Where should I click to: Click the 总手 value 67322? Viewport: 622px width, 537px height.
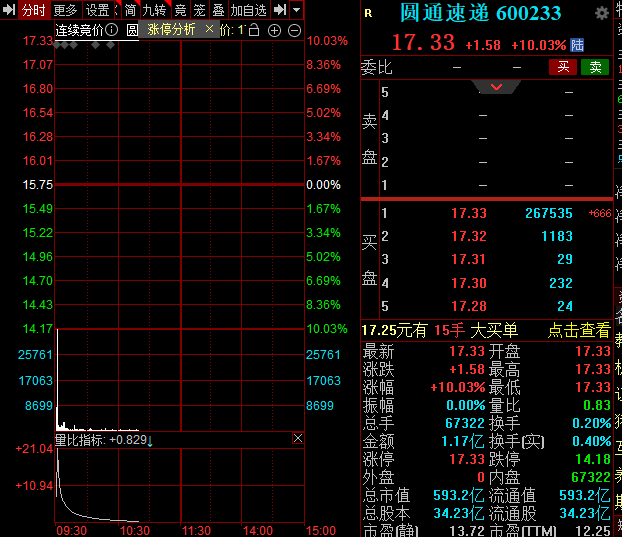click(465, 424)
